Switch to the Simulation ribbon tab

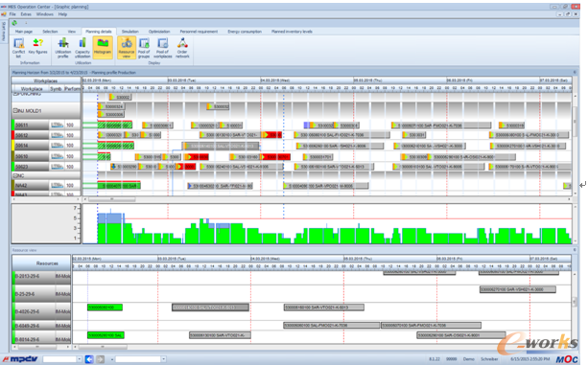(130, 32)
